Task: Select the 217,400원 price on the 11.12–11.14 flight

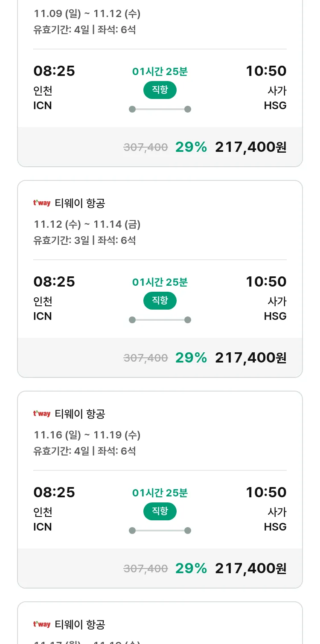Action: (250, 358)
